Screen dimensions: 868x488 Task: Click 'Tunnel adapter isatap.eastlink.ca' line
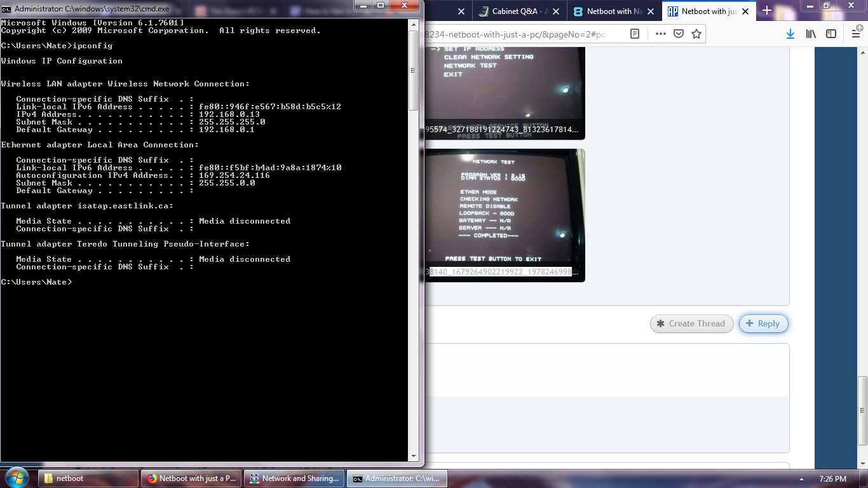pos(87,206)
